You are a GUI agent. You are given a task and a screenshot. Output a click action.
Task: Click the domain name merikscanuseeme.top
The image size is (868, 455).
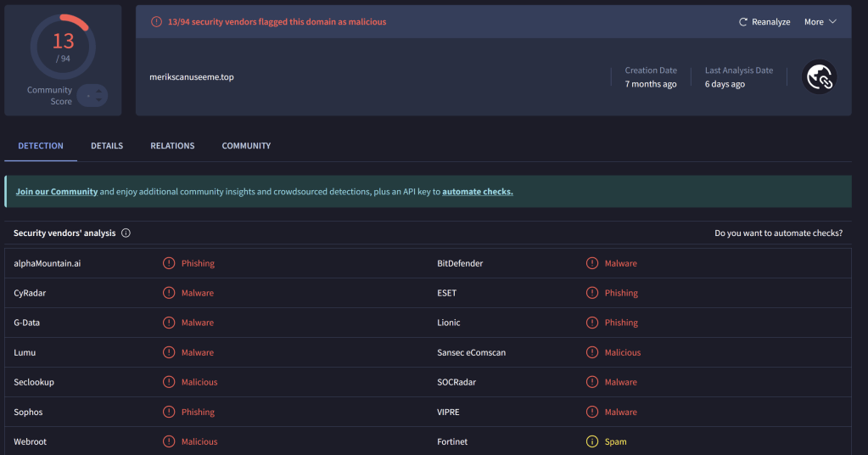[192, 77]
